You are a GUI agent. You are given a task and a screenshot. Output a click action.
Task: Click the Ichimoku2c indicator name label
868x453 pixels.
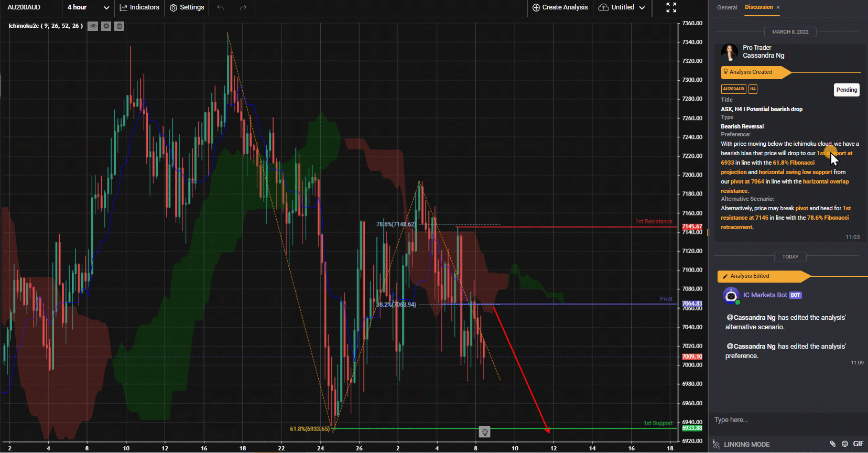[46, 26]
